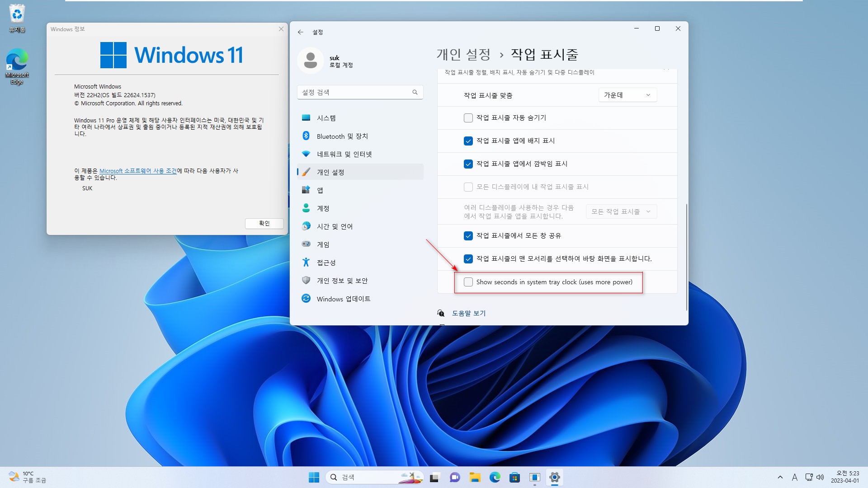Maximize the Settings window
Image resolution: width=868 pixels, height=488 pixels.
pos(657,28)
